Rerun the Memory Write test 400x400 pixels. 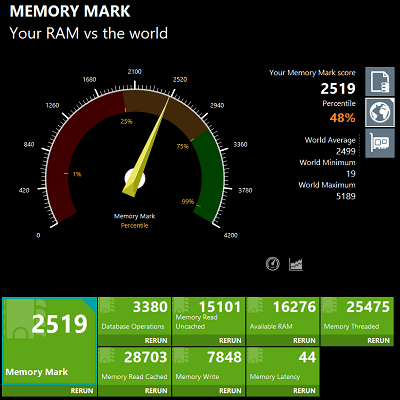tap(230, 391)
